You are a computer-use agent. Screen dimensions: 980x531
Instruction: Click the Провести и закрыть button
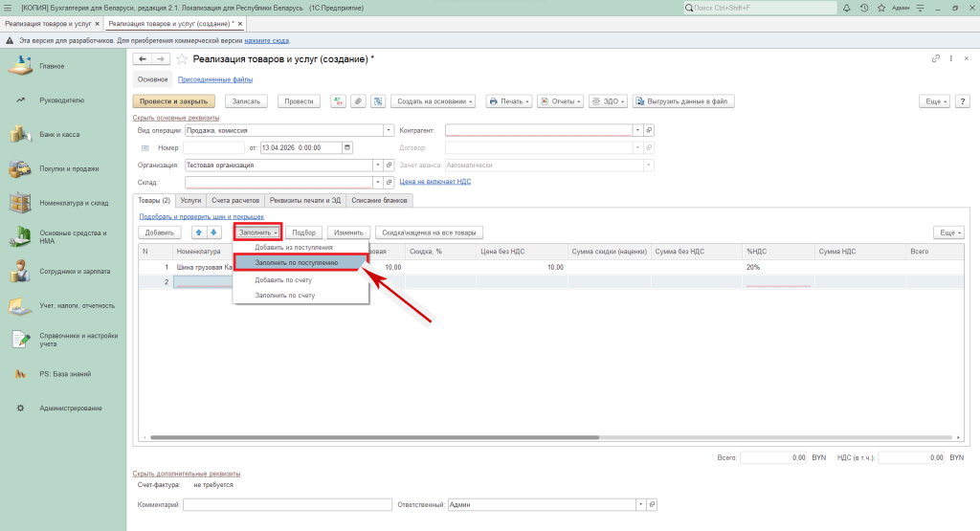pos(173,100)
